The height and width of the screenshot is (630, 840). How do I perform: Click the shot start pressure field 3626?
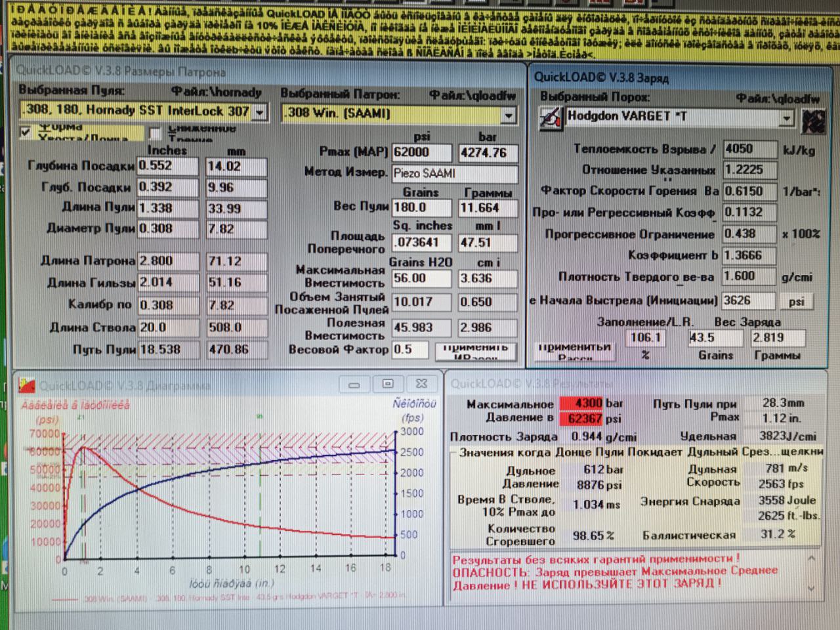748,301
